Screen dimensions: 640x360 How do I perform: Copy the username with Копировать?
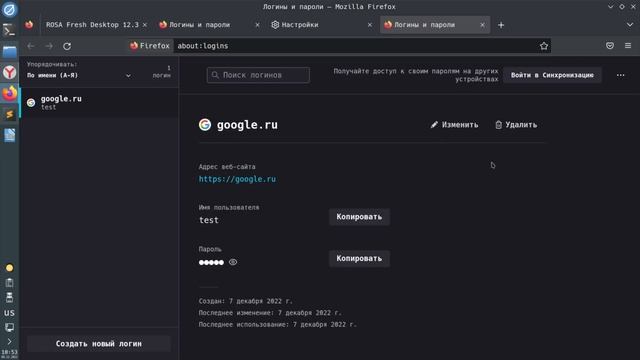(x=359, y=217)
